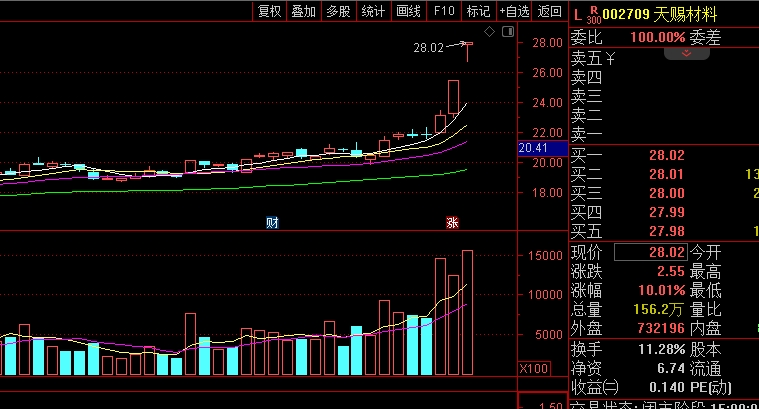Click the 委差 label
Viewport: 759px width, 409px height.
[705, 37]
